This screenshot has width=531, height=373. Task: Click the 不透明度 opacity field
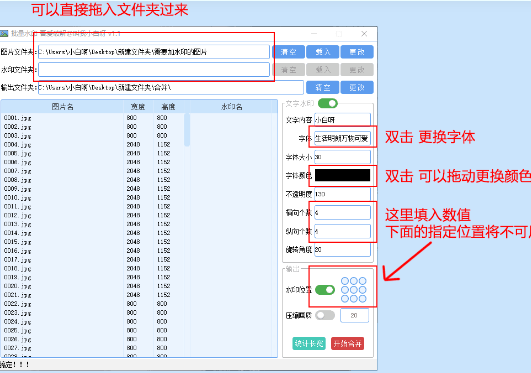342,194
